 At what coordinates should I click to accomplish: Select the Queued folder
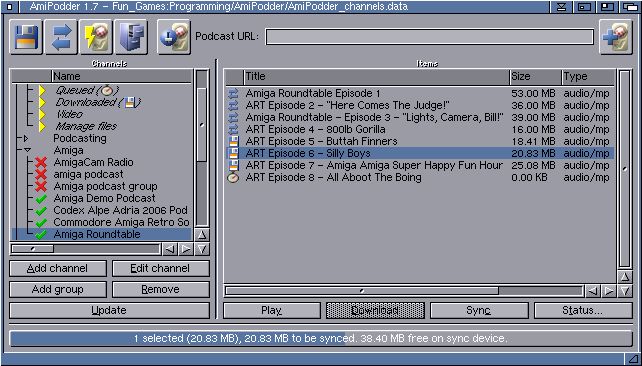click(86, 90)
